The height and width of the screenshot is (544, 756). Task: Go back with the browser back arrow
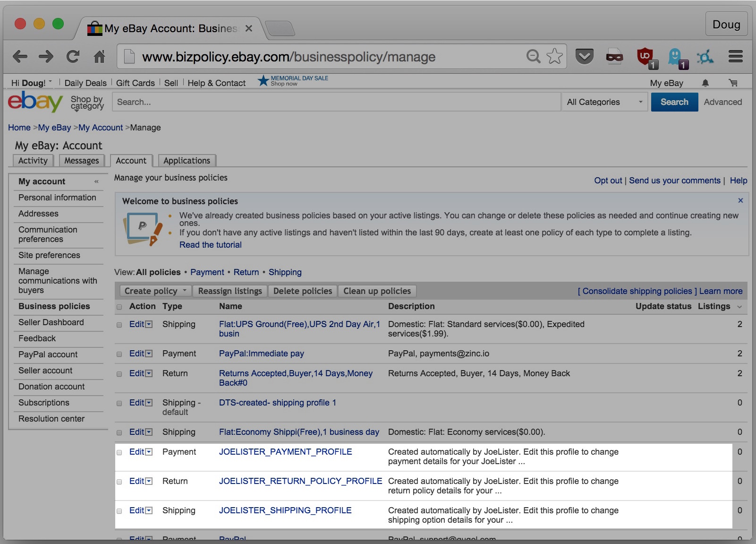coord(20,57)
